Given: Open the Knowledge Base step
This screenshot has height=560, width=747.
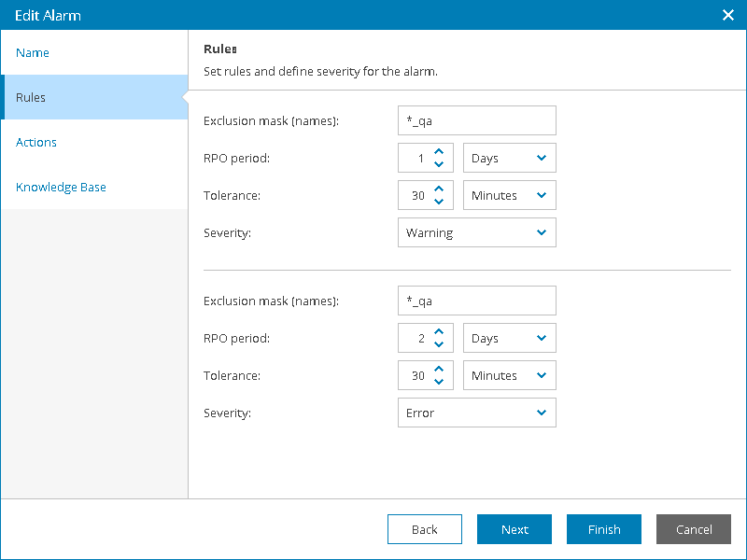Looking at the screenshot, I should (61, 188).
